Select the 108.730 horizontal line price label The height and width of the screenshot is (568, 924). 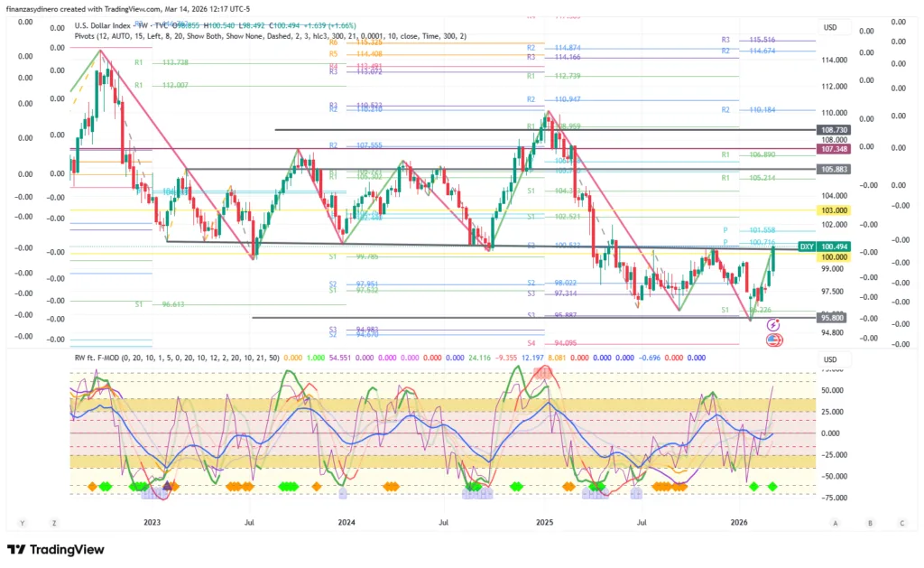coord(832,131)
